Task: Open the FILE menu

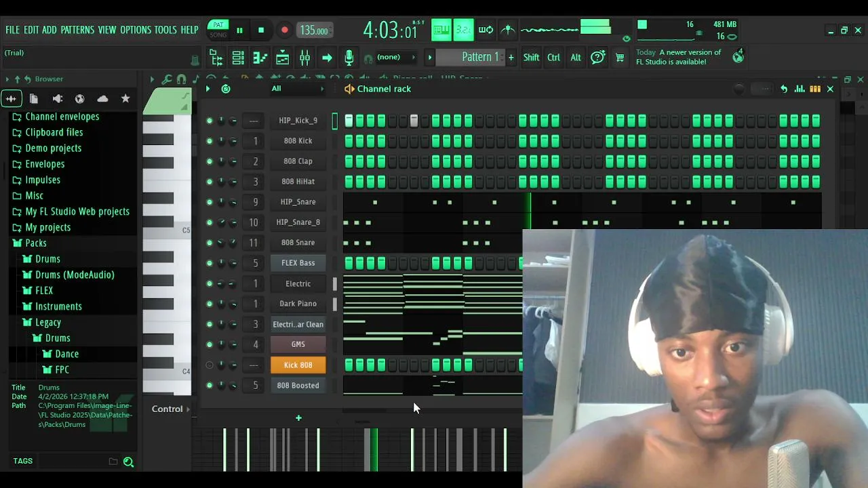Action: pos(13,30)
